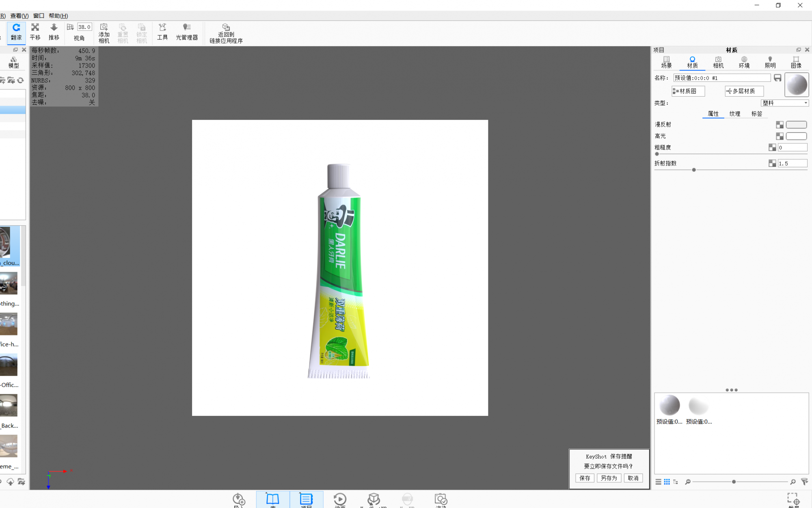Click the 视角 value field 38.0
Image resolution: width=812 pixels, height=508 pixels.
(x=84, y=27)
